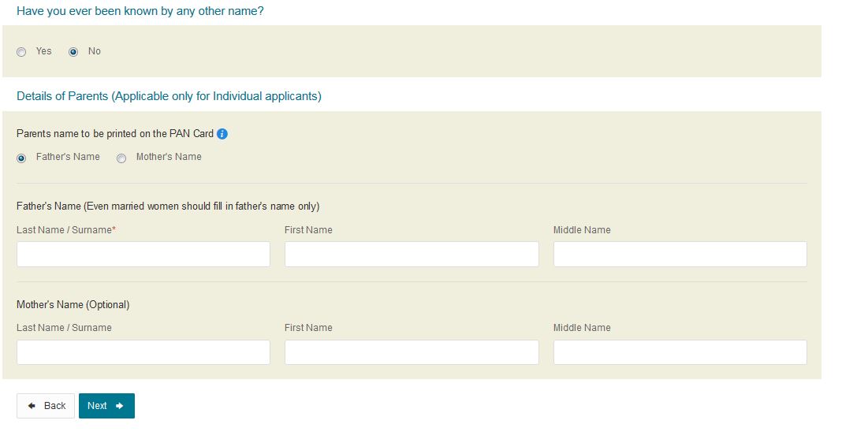The width and height of the screenshot is (868, 439).
Task: Click the "Details of Parents" section heading
Action: click(169, 96)
